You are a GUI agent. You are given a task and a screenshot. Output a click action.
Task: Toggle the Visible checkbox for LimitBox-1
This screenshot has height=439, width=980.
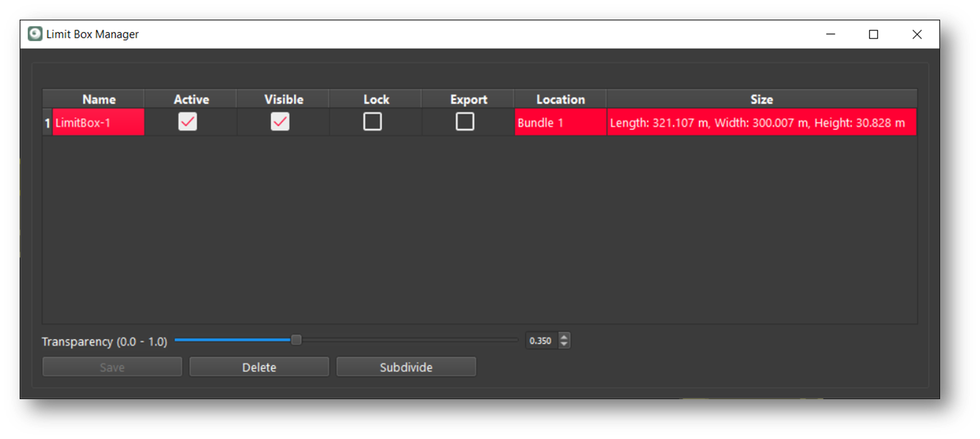(280, 122)
